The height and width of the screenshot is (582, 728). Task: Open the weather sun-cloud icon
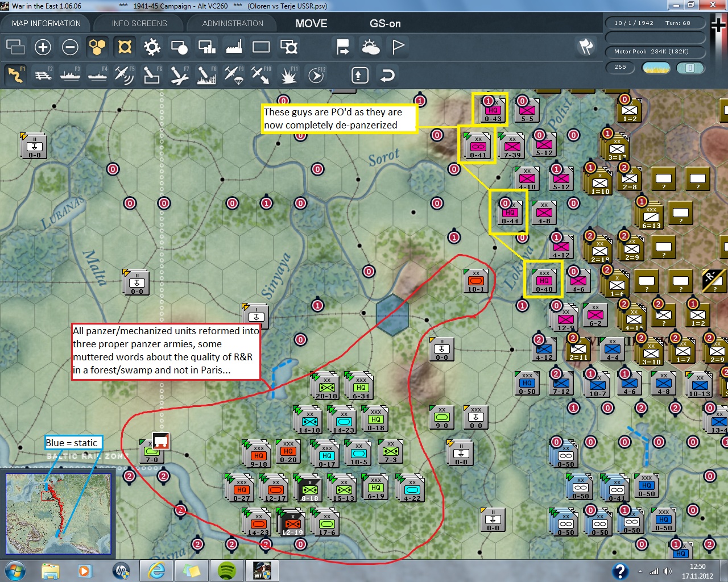[370, 47]
